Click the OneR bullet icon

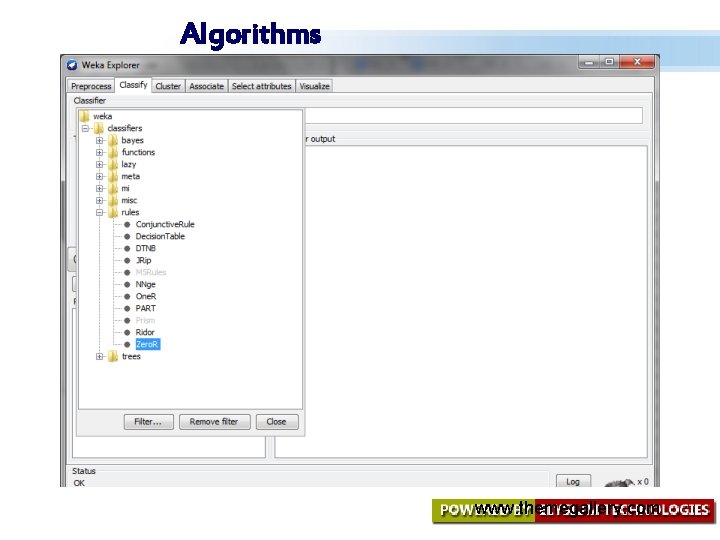pyautogui.click(x=127, y=297)
